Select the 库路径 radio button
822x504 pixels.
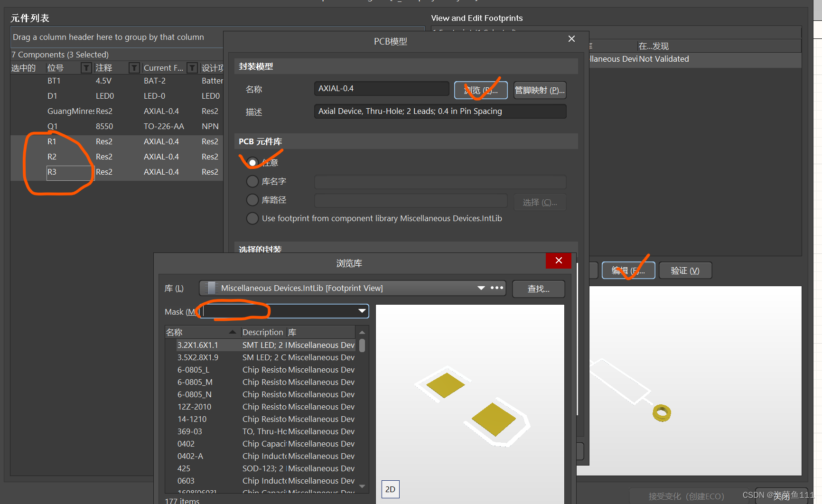[252, 200]
